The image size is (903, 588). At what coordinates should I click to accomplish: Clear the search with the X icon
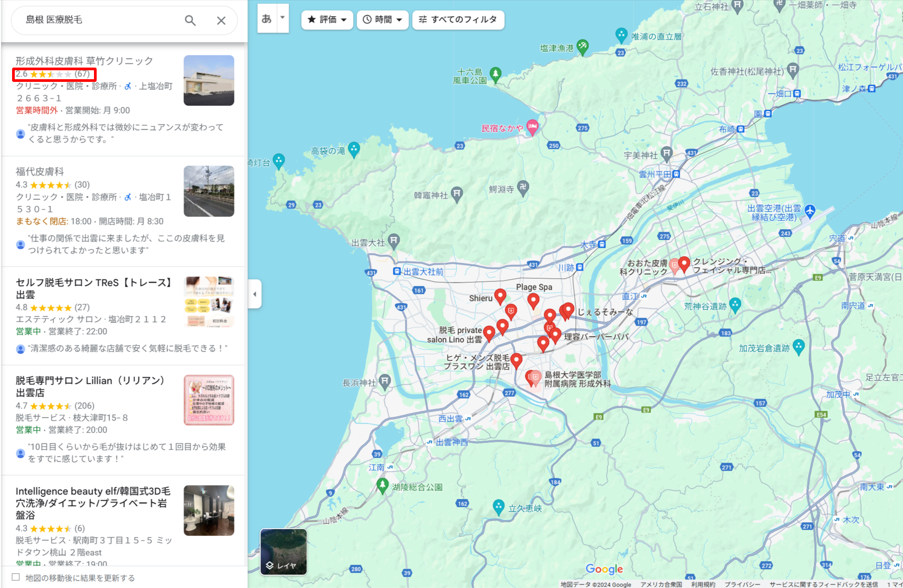point(221,20)
